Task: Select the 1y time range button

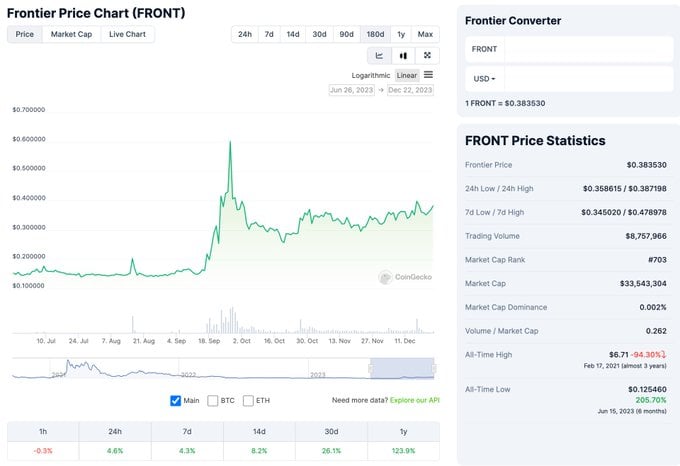Action: (x=401, y=34)
